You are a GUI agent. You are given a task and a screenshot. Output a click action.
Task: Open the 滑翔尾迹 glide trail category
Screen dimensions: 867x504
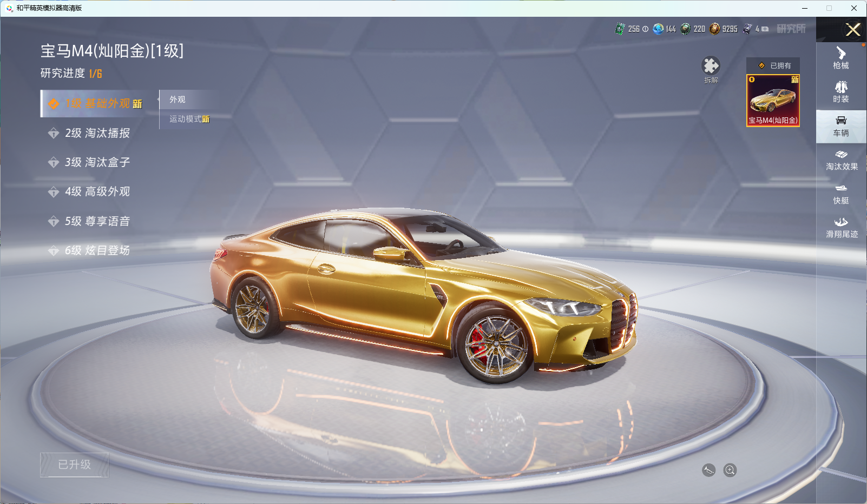tap(841, 228)
